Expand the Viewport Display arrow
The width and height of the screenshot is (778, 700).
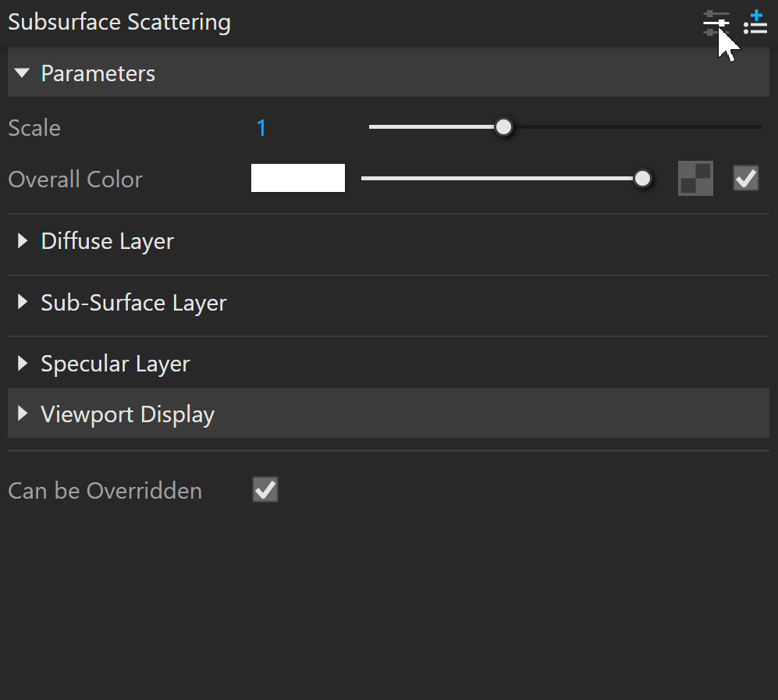[x=23, y=414]
